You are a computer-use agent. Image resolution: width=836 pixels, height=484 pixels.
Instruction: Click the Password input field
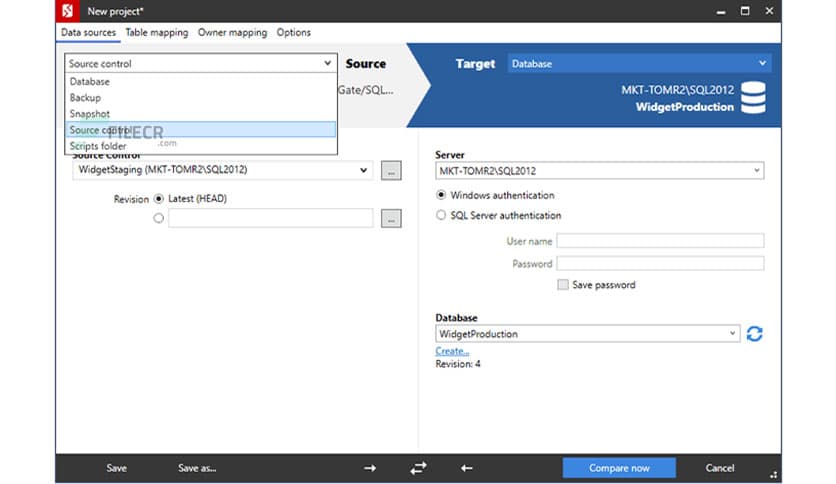point(660,263)
